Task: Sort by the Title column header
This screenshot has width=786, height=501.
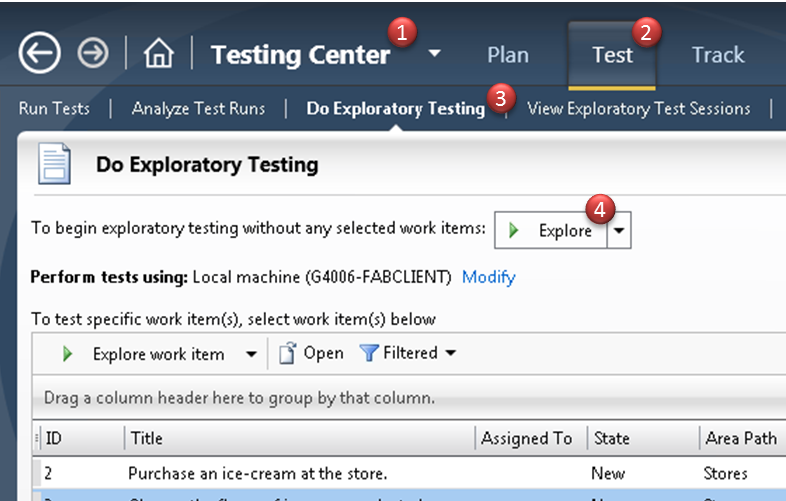Action: pyautogui.click(x=300, y=438)
